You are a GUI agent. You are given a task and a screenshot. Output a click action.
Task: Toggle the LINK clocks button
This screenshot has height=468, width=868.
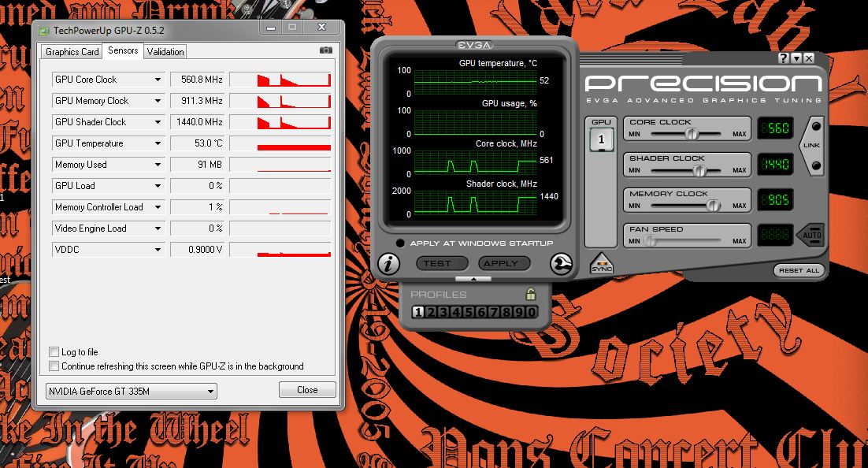click(x=812, y=146)
